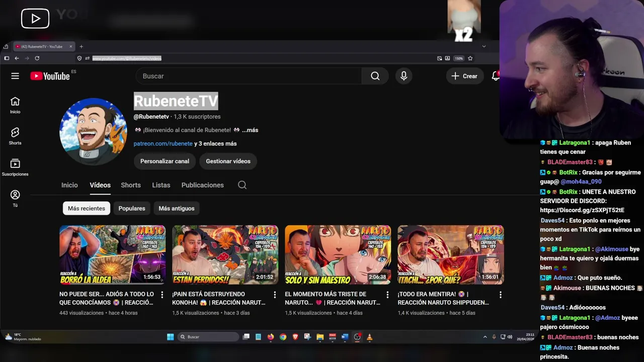Open a new browser tab
Image resolution: width=644 pixels, height=362 pixels.
(81, 47)
